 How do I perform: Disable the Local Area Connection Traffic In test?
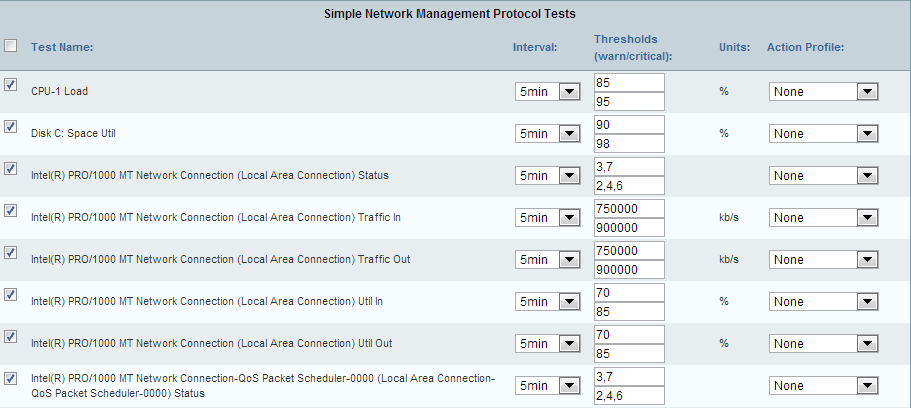pyautogui.click(x=11, y=211)
